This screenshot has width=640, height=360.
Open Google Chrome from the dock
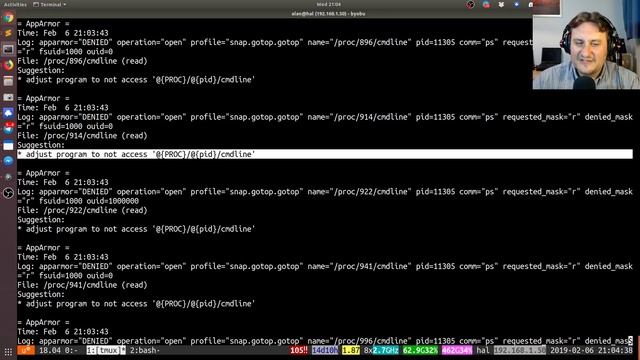pos(8,18)
